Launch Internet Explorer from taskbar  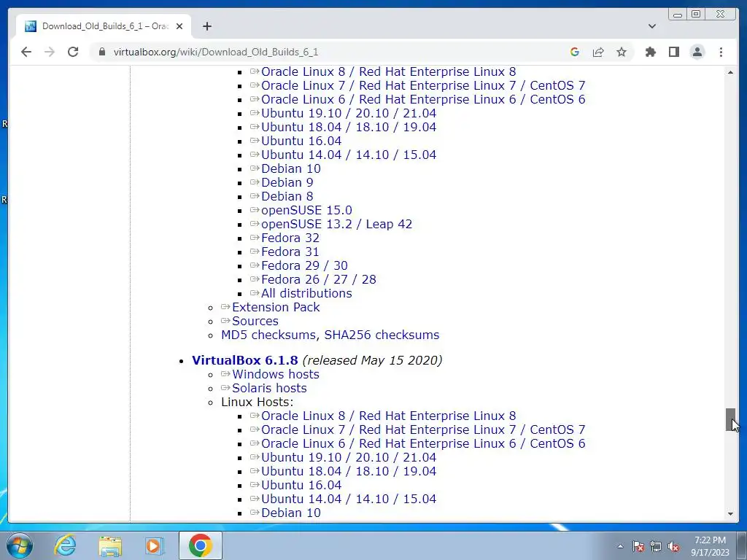[65, 545]
